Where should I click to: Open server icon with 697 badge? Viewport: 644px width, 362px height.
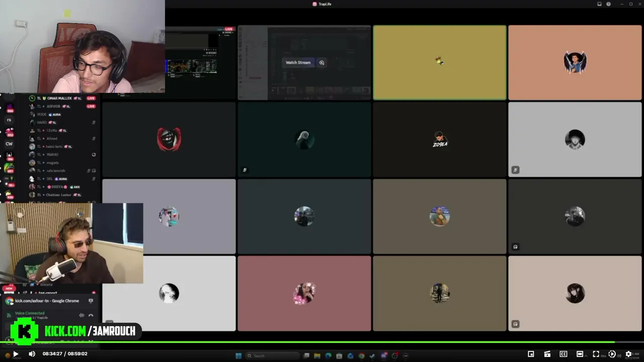click(x=9, y=168)
